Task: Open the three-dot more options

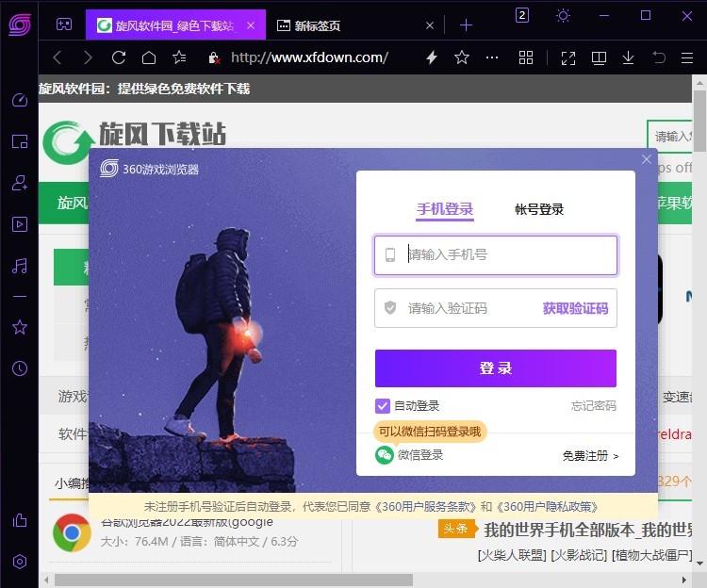Action: [x=492, y=57]
